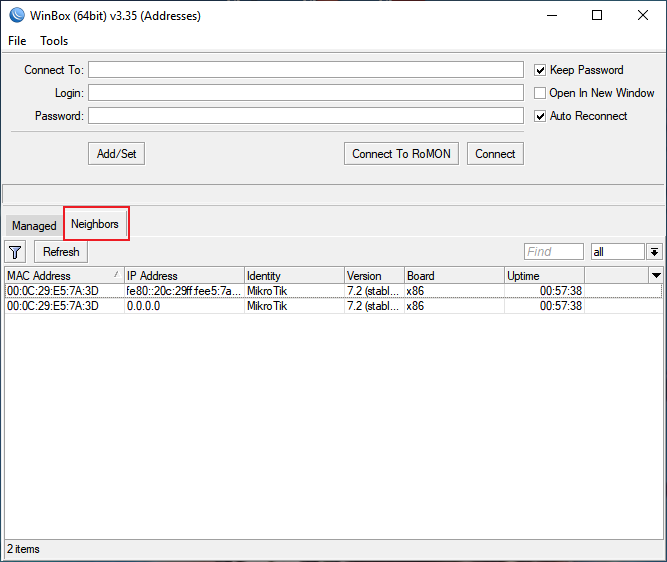The width and height of the screenshot is (667, 562).
Task: Click the 0.0.0.0 IP address cell
Action: click(143, 306)
